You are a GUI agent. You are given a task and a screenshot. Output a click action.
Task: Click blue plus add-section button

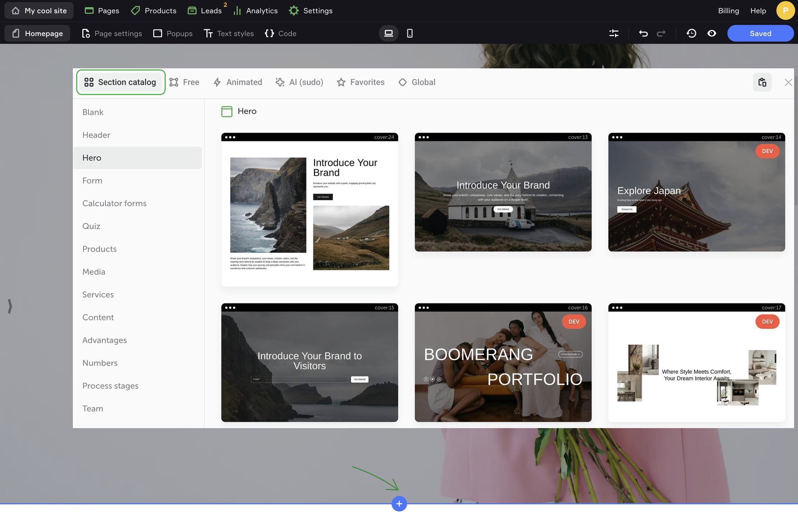pyautogui.click(x=399, y=504)
